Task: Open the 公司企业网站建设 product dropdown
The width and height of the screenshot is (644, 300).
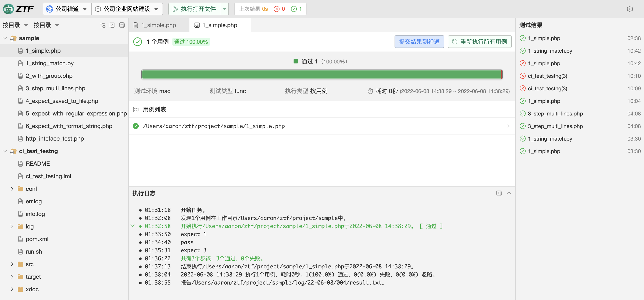Action: point(127,9)
